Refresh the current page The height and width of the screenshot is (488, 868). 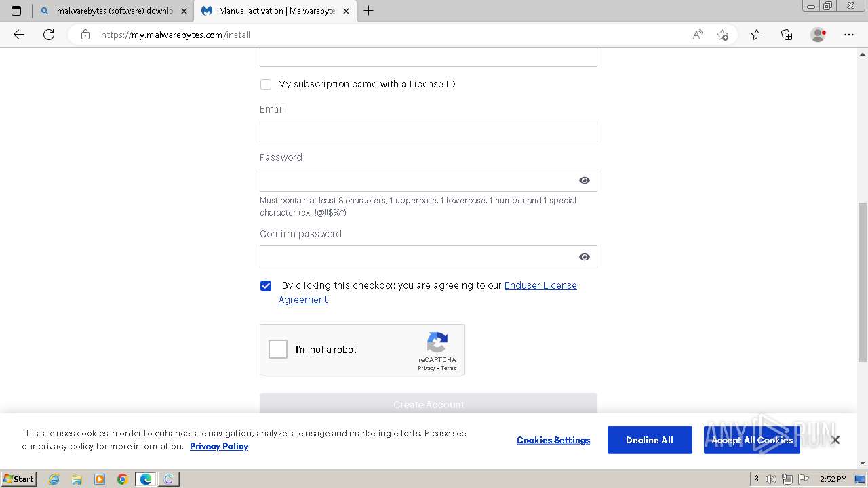point(49,35)
